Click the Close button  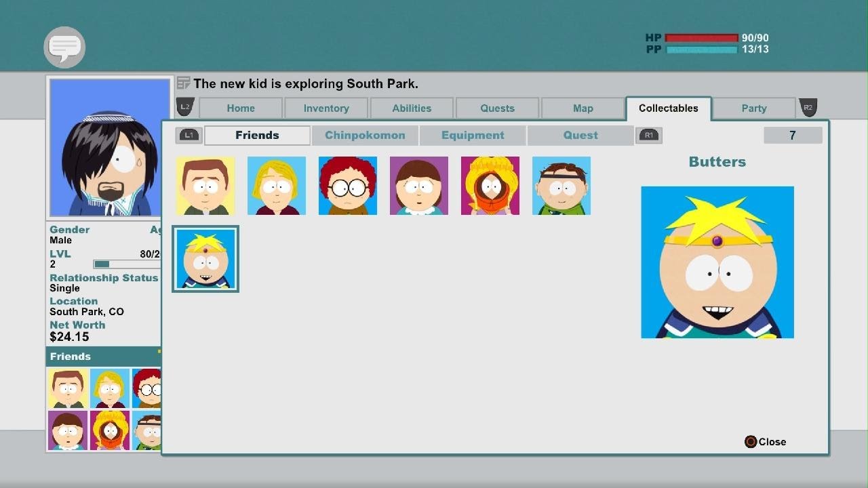[x=766, y=442]
